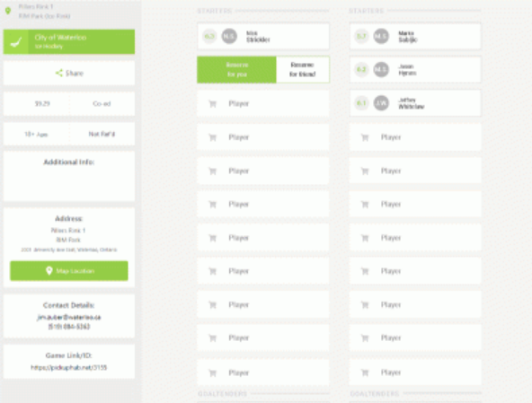
Task: Click the waterloo.ca contact email
Action: pos(69,317)
